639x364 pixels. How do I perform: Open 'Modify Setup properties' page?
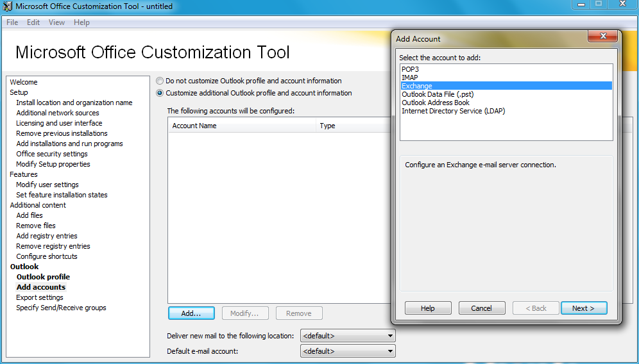53,164
